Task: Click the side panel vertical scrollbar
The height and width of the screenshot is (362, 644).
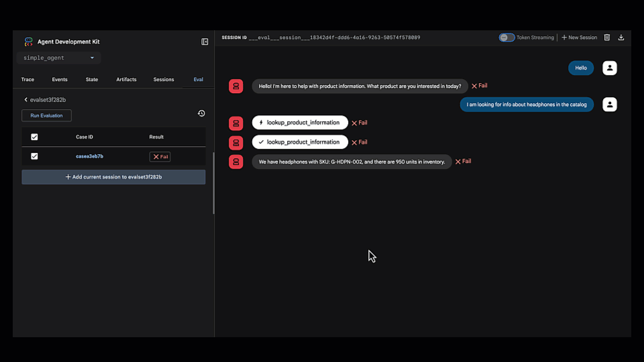Action: coord(213,183)
